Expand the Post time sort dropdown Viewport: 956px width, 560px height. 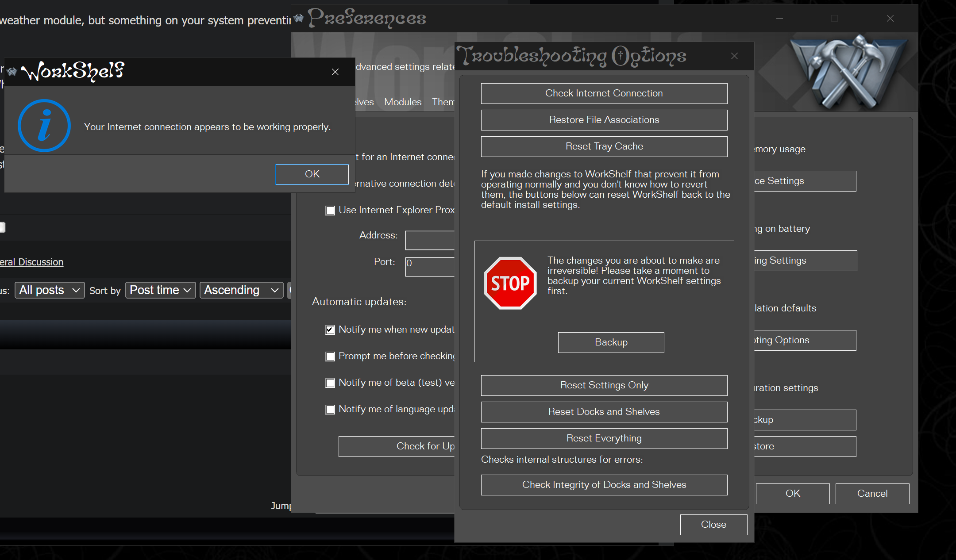click(160, 290)
